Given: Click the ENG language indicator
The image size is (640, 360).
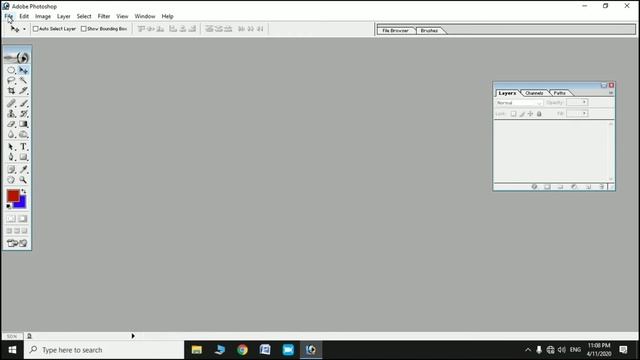Looking at the screenshot, I should click(x=575, y=350).
